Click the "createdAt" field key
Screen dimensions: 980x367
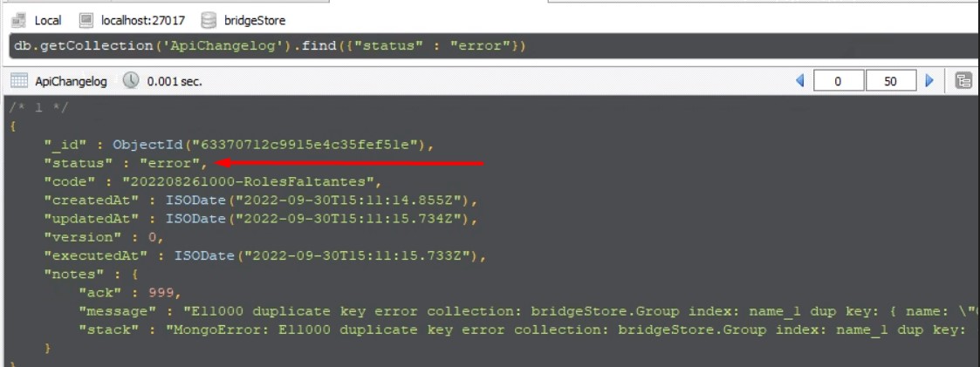pyautogui.click(x=92, y=200)
